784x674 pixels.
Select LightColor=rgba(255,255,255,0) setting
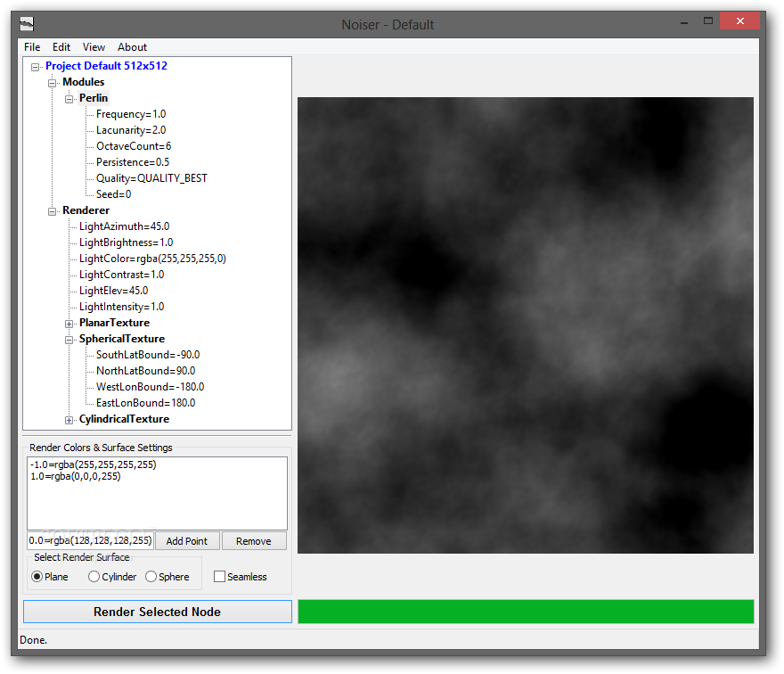pyautogui.click(x=152, y=259)
